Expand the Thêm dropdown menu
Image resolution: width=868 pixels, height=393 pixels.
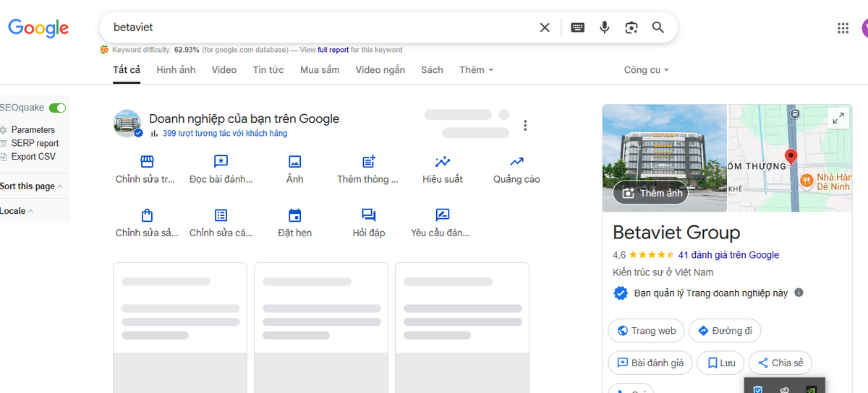[x=476, y=70]
